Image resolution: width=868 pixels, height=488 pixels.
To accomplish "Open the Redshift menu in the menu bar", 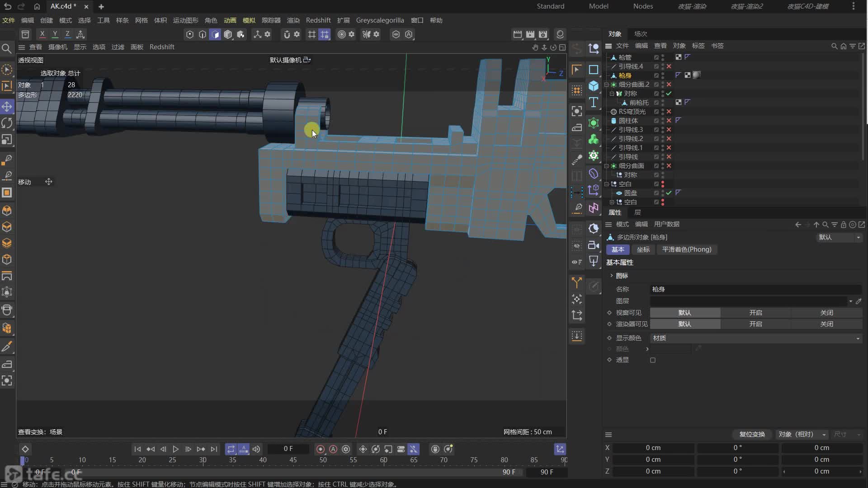I will (x=318, y=20).
